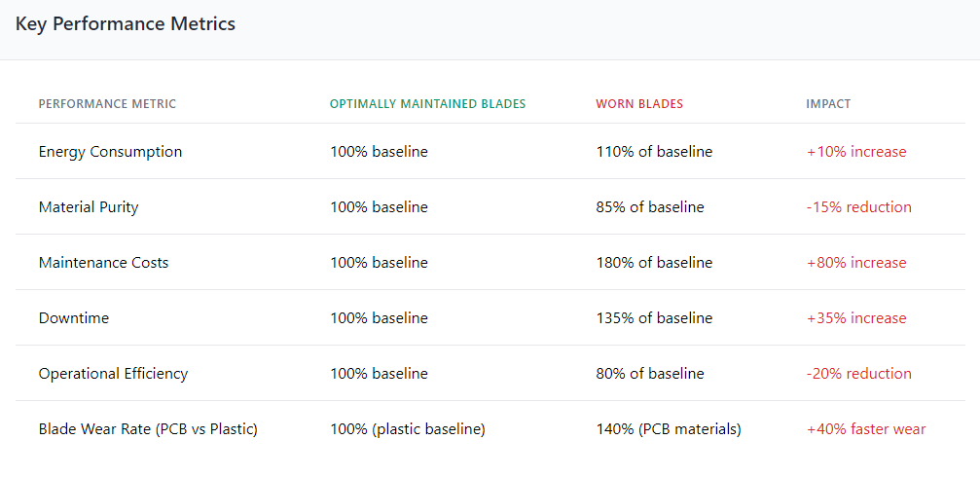
Task: Select the -15% reduction impact value
Action: tap(858, 207)
